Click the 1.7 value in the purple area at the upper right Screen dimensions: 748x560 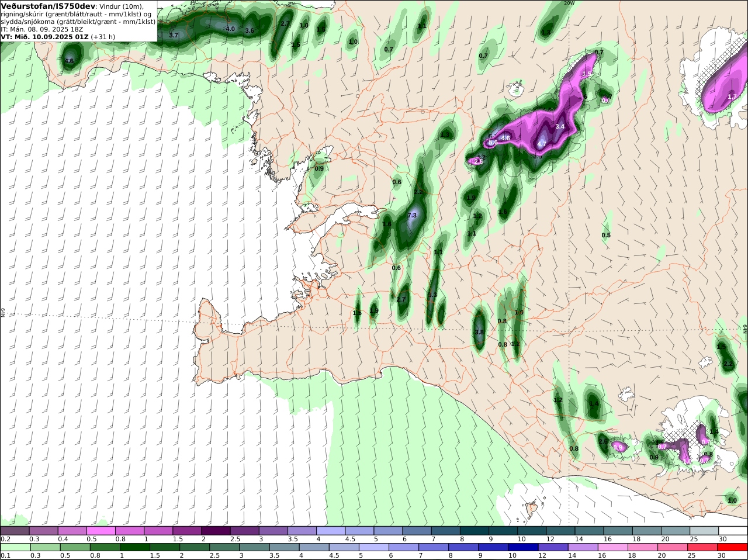[732, 97]
